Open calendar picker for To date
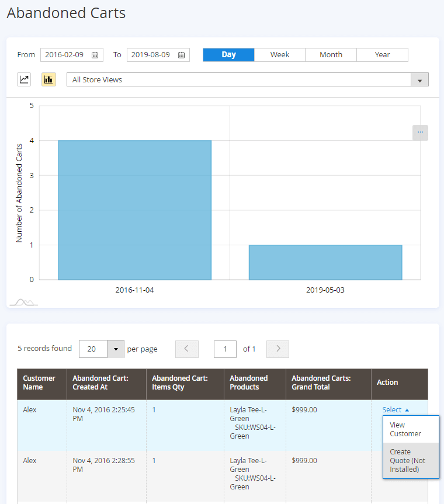Viewport: 444px width, 504px height. pos(181,55)
